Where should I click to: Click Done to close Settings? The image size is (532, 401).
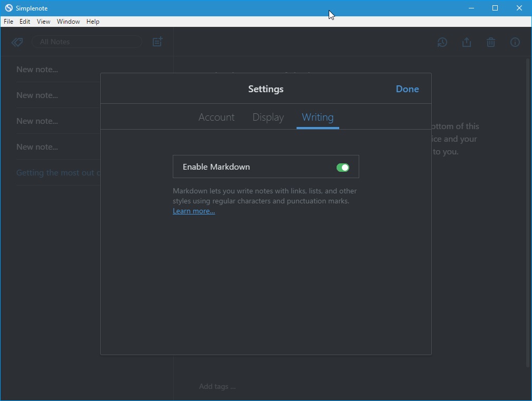coord(407,89)
